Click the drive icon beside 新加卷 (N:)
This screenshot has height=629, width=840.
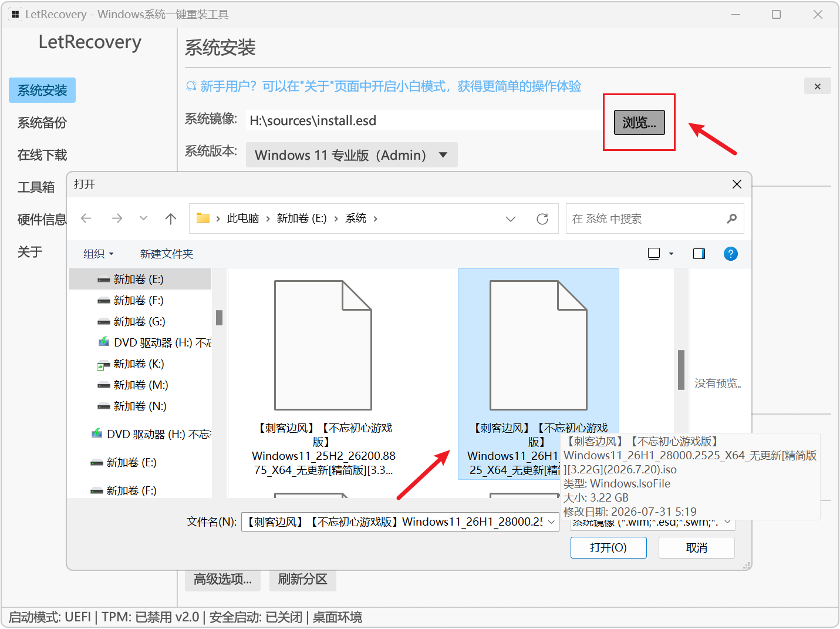104,406
